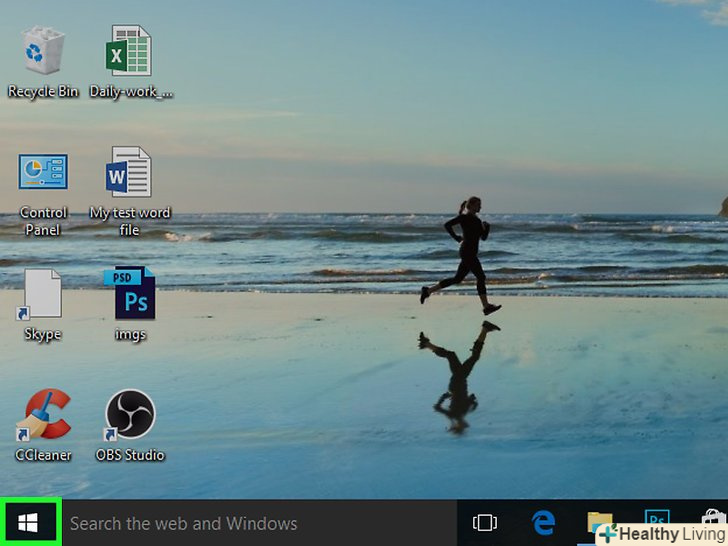The width and height of the screenshot is (728, 546).
Task: Open the Control Panel shortcut icon
Action: (43, 173)
